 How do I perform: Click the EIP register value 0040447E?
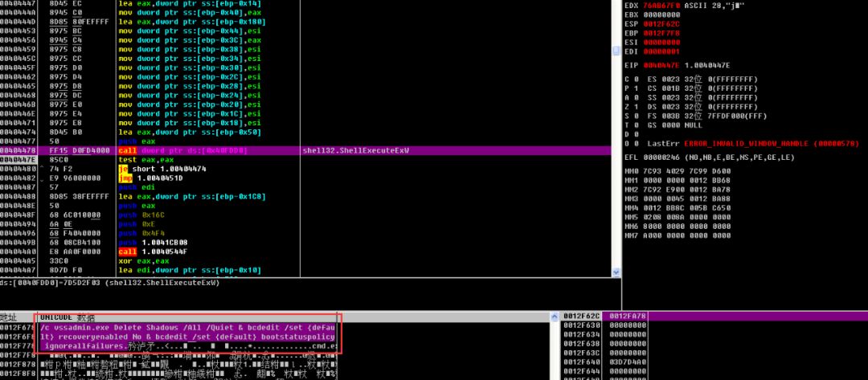[x=662, y=65]
